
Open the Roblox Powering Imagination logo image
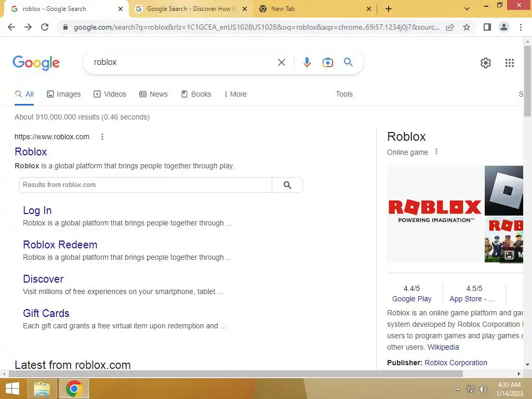(435, 214)
